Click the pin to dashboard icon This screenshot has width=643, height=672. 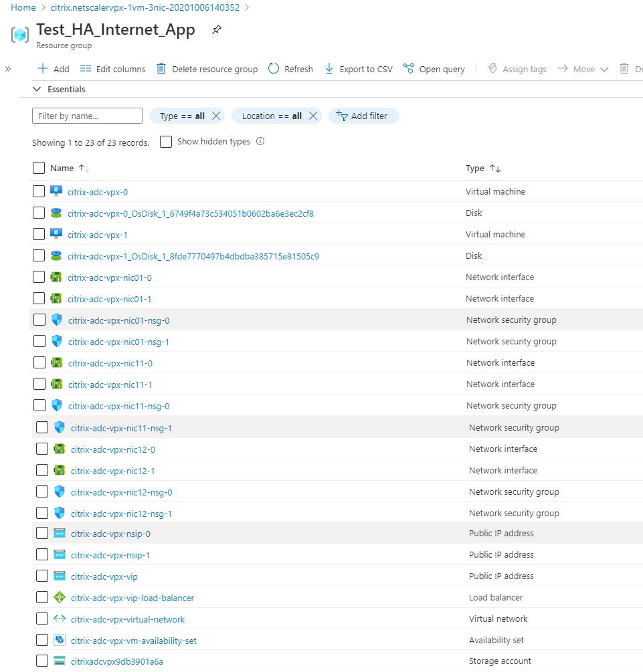(217, 29)
